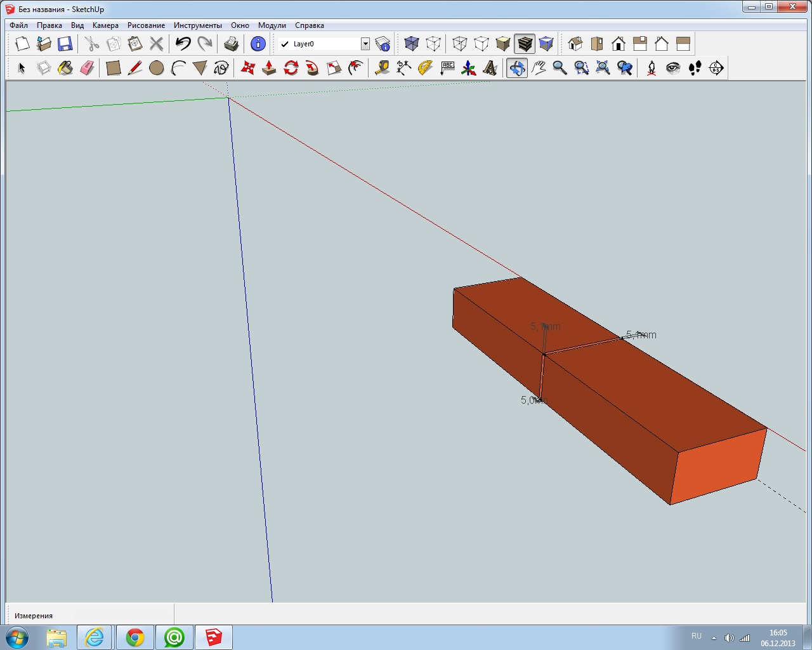Select the Eraser tool
The width and height of the screenshot is (812, 650).
pos(87,68)
